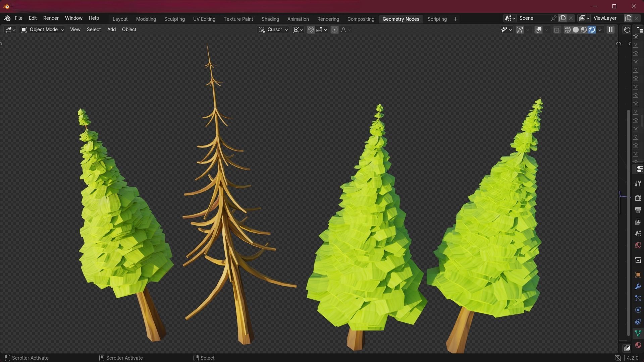This screenshot has height=362, width=644.
Task: Open the scene browse dropdown
Action: coord(510,18)
